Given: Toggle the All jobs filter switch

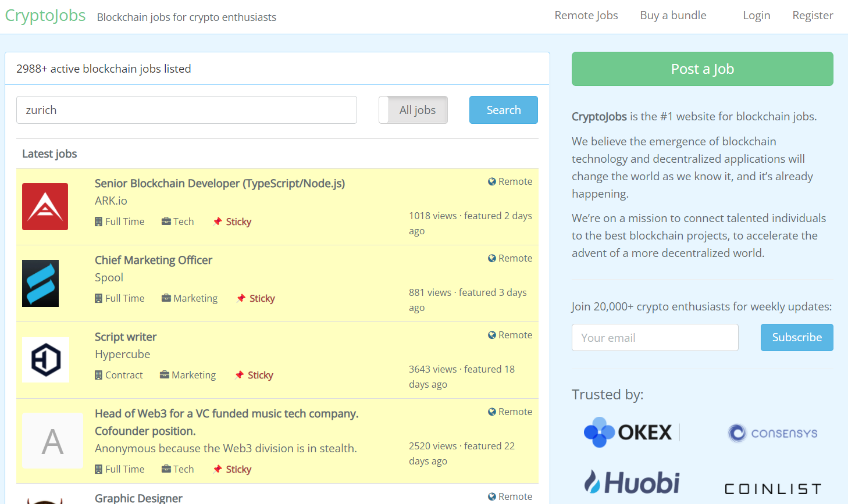Looking at the screenshot, I should [x=413, y=110].
